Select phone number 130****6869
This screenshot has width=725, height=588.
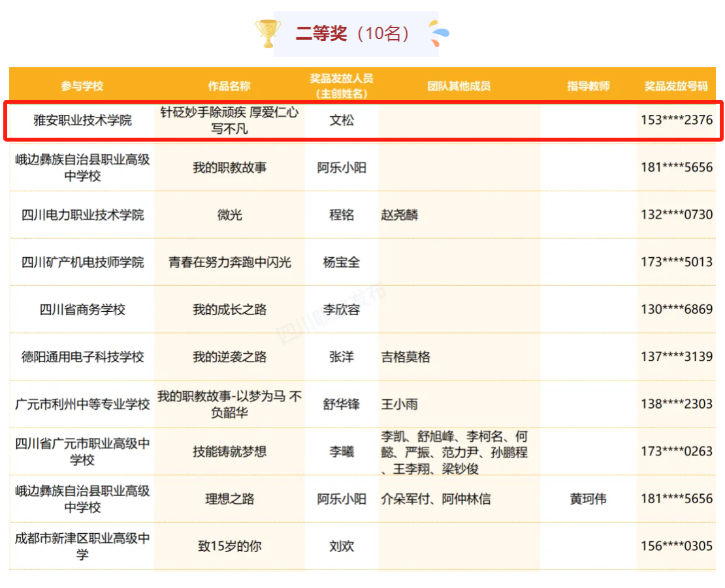coord(676,309)
